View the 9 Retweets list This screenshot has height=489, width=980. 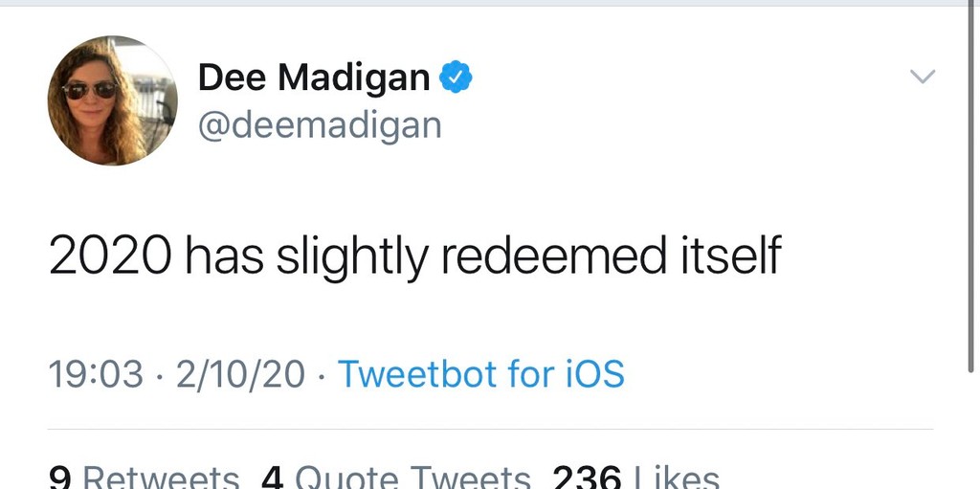coord(144,478)
